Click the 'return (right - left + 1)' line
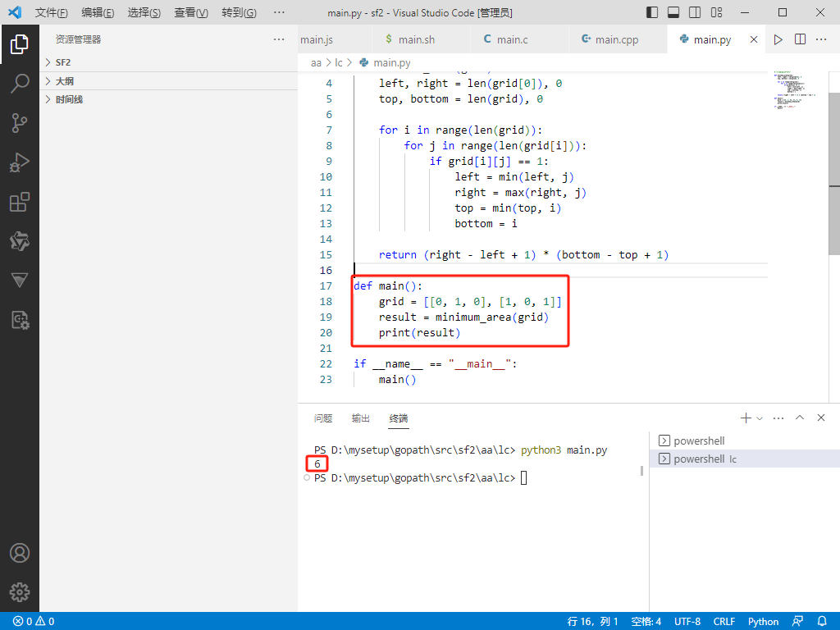840x630 pixels. coord(523,254)
